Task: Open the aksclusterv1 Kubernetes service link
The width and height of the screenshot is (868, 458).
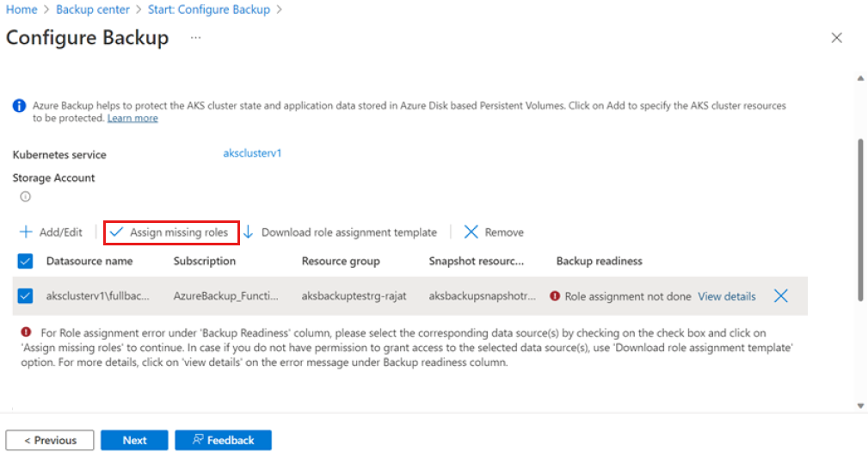Action: 252,153
